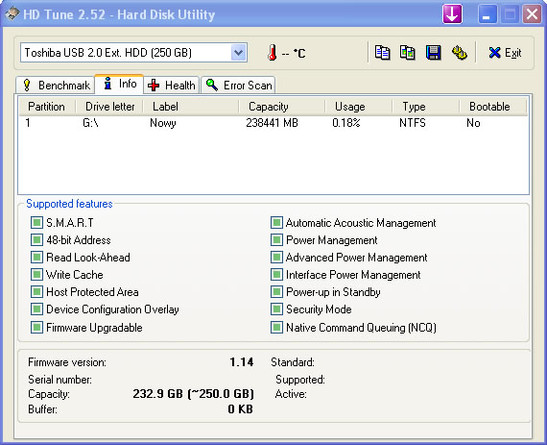Open the Toshiba USB 2.0 Ext. HDD combo box
The height and width of the screenshot is (445, 547).
134,53
